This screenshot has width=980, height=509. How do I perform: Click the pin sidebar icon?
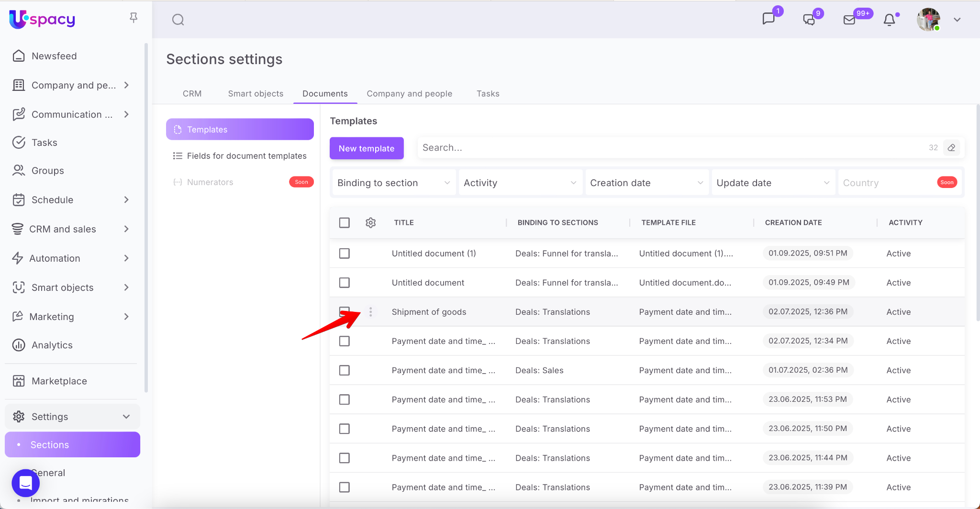134,18
